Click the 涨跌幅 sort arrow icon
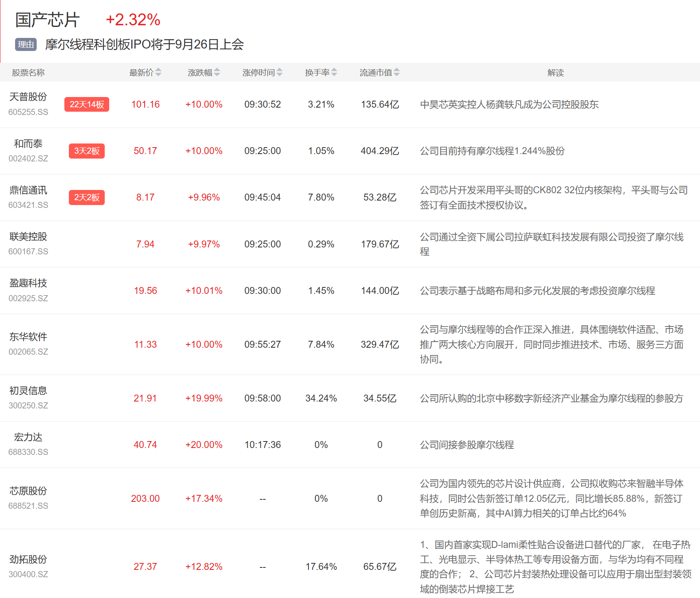The width and height of the screenshot is (700, 598). coord(217,73)
